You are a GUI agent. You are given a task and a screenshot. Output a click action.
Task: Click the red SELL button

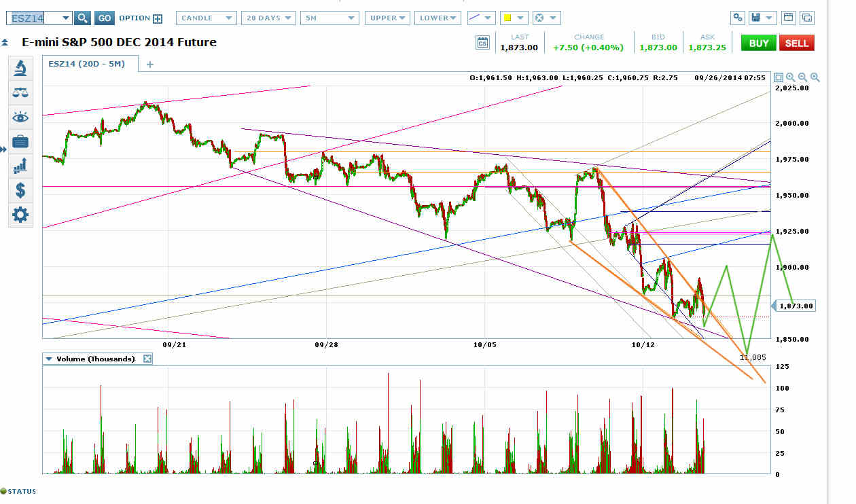797,43
